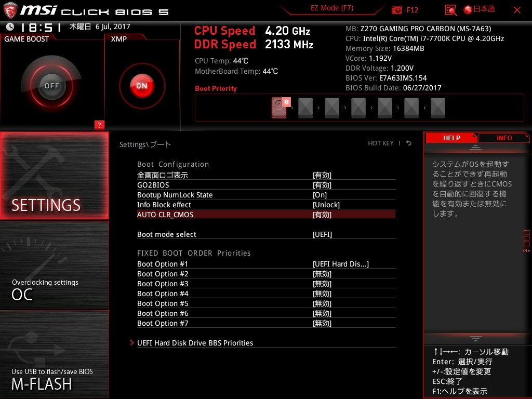This screenshot has width=532, height=399.
Task: Click the CPU Speed 4.20 GHz readout
Action: point(252,31)
